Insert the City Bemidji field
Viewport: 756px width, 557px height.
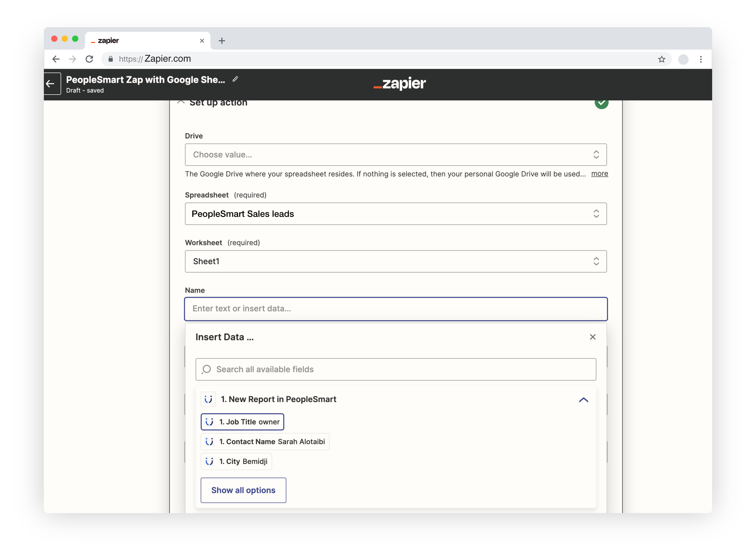236,461
